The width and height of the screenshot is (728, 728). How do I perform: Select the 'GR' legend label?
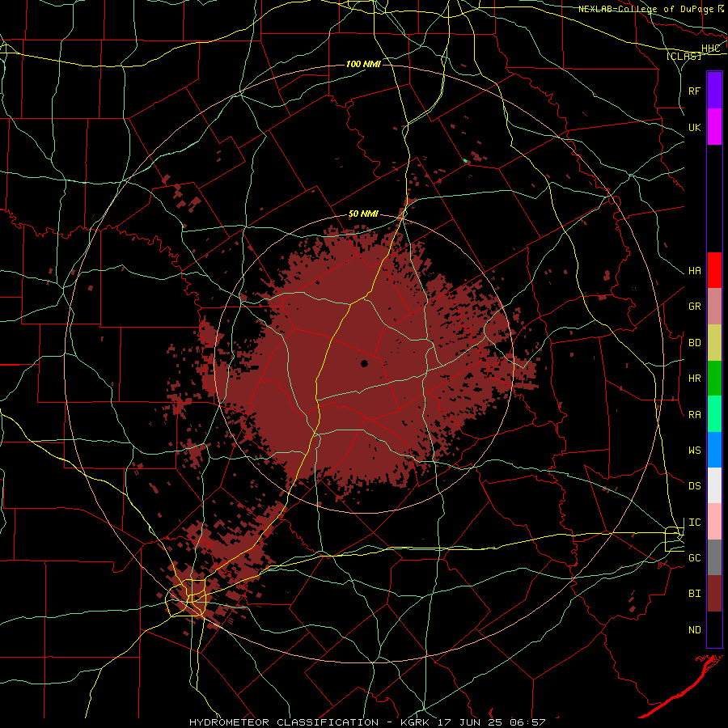pyautogui.click(x=695, y=307)
